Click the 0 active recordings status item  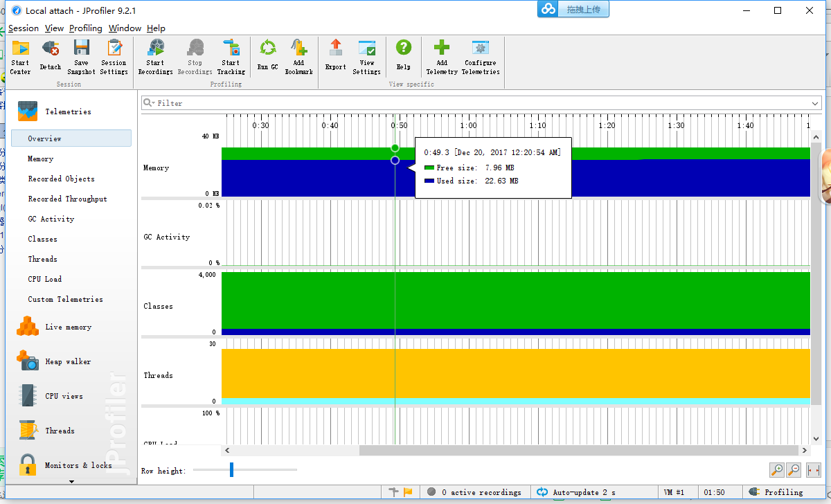coord(475,492)
